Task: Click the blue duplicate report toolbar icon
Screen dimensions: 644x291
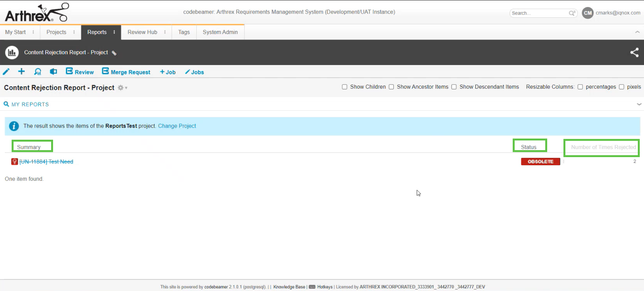Action: (x=53, y=72)
